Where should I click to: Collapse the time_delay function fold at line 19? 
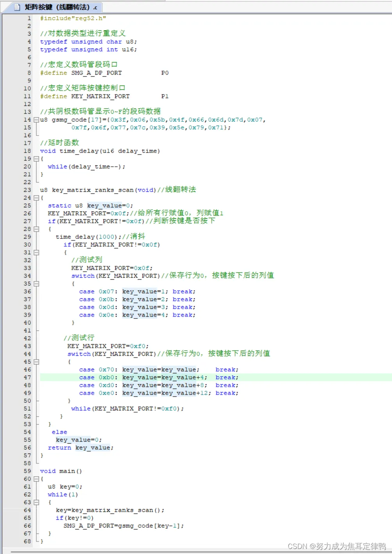36,159
